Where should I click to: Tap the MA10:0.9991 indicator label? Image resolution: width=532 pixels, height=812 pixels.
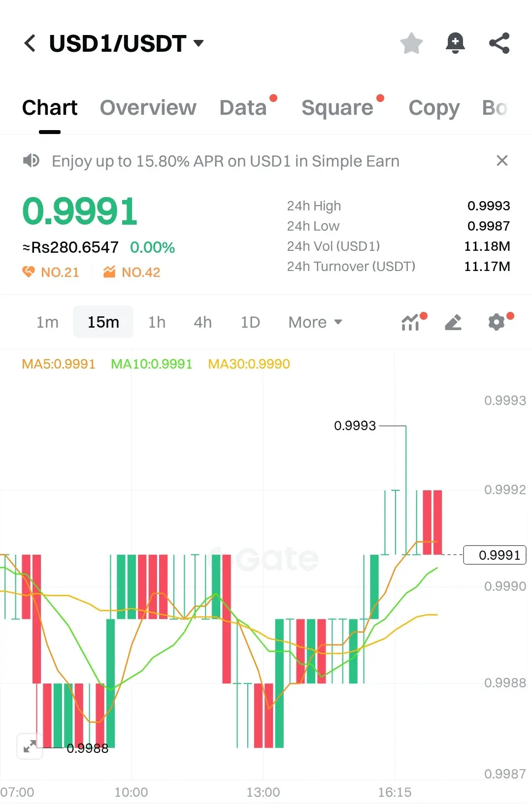[151, 364]
